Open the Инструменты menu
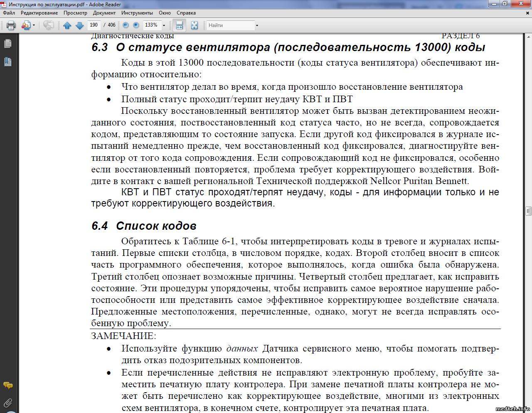 coord(137,13)
